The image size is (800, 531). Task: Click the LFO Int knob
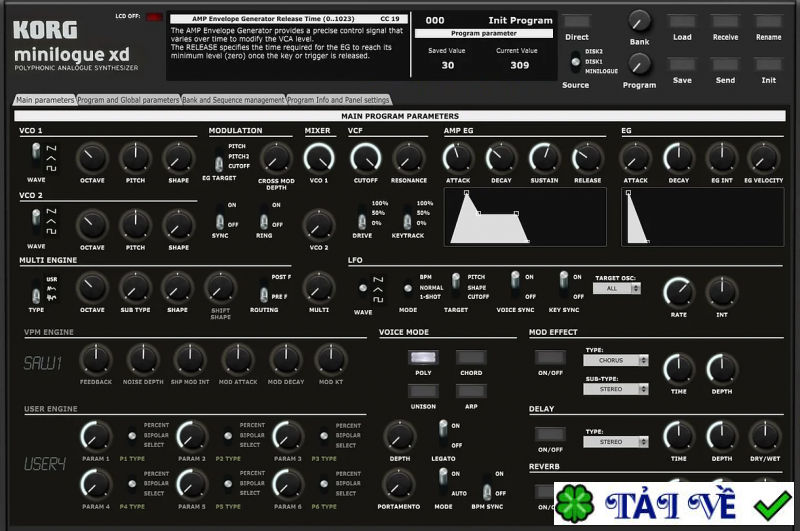click(x=721, y=293)
